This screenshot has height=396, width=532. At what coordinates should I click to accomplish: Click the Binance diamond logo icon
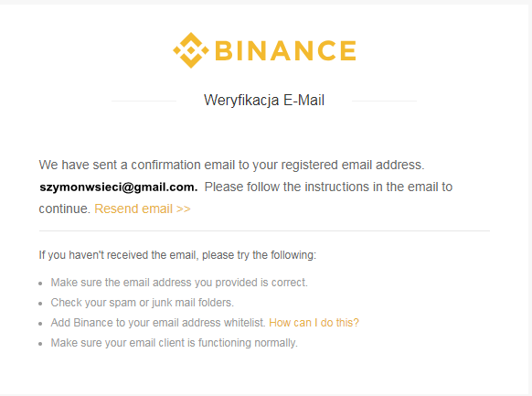tap(191, 50)
